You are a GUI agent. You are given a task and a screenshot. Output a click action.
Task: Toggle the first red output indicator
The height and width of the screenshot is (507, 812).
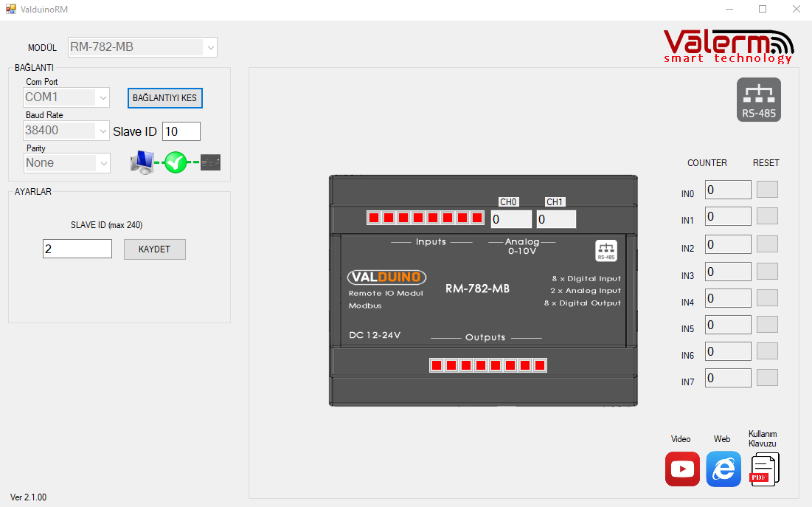click(x=436, y=365)
